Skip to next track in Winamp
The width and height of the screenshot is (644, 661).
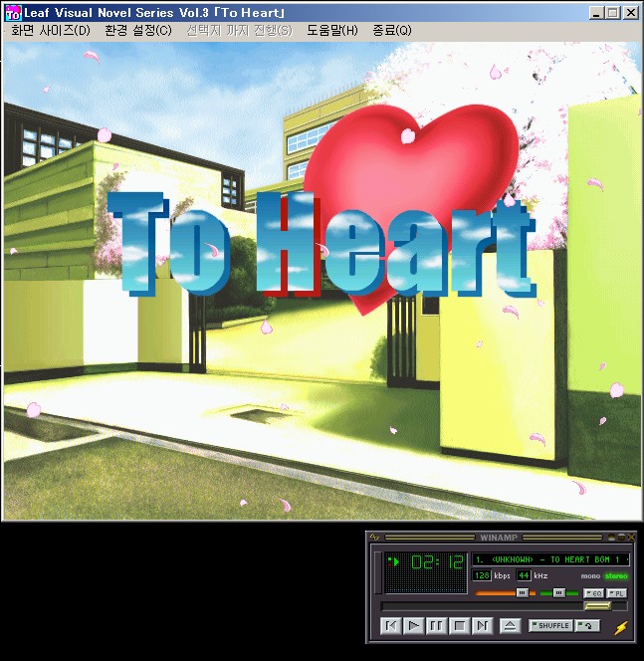(x=482, y=625)
